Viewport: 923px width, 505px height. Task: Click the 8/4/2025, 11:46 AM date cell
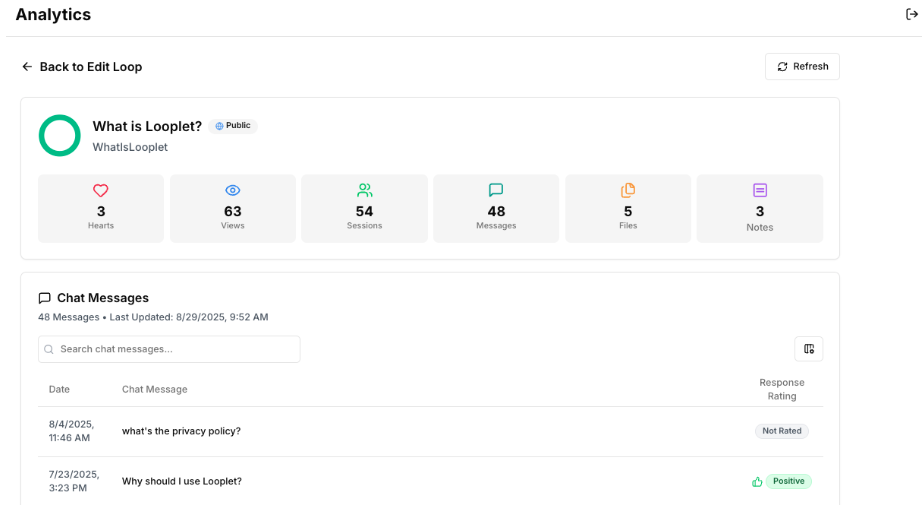pyautogui.click(x=71, y=431)
